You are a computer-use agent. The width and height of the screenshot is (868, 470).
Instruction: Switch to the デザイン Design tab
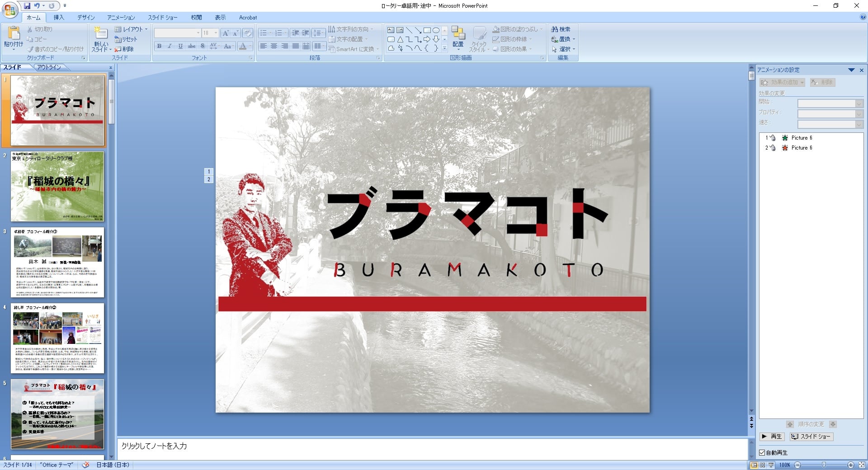tap(86, 18)
